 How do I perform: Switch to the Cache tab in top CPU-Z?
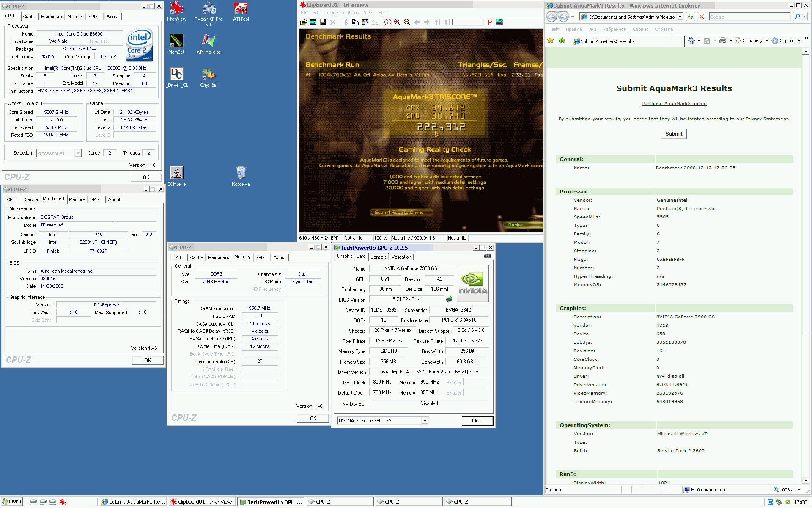30,17
